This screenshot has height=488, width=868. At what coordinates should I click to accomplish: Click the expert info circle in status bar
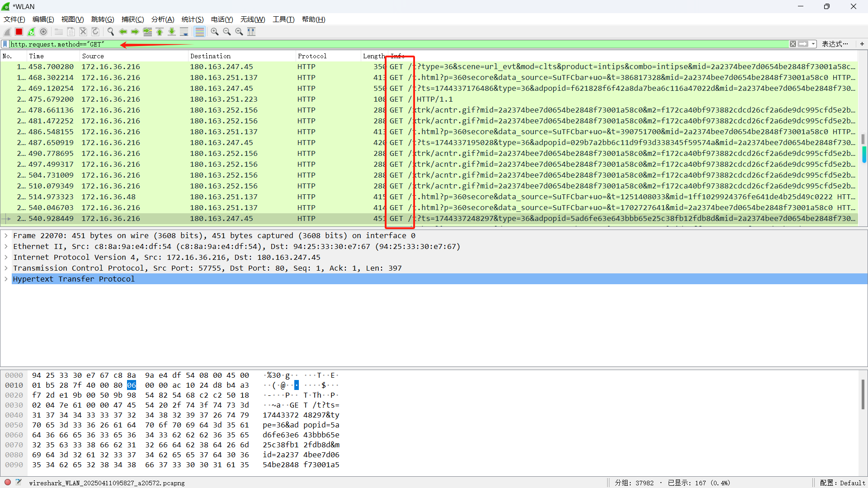tap(7, 483)
